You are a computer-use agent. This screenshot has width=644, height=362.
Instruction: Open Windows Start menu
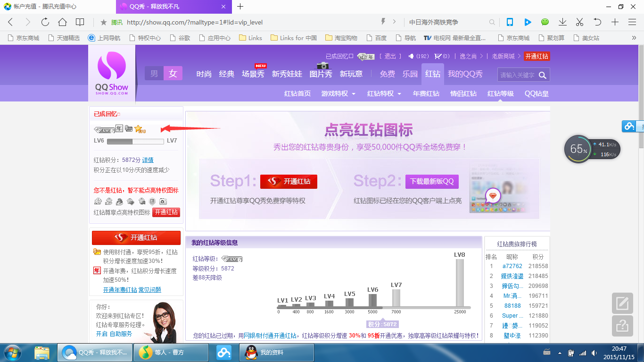(x=11, y=353)
